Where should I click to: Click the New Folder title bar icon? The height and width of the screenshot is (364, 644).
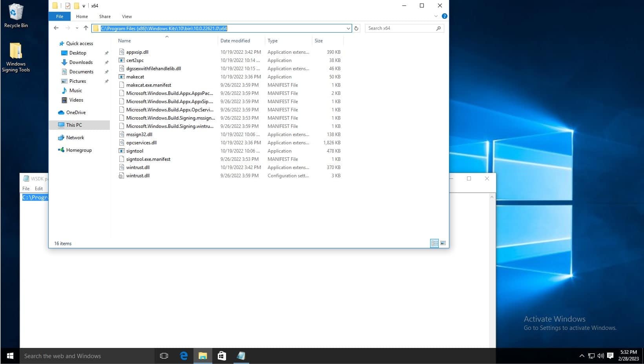click(77, 6)
